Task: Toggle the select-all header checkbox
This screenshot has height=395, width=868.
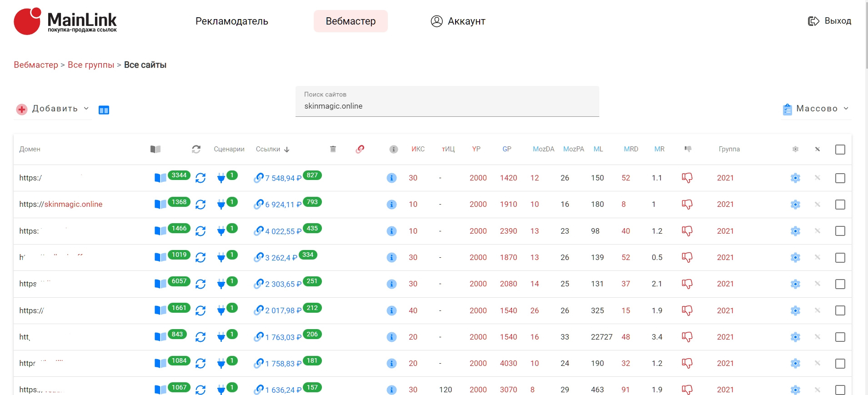Action: click(x=840, y=150)
